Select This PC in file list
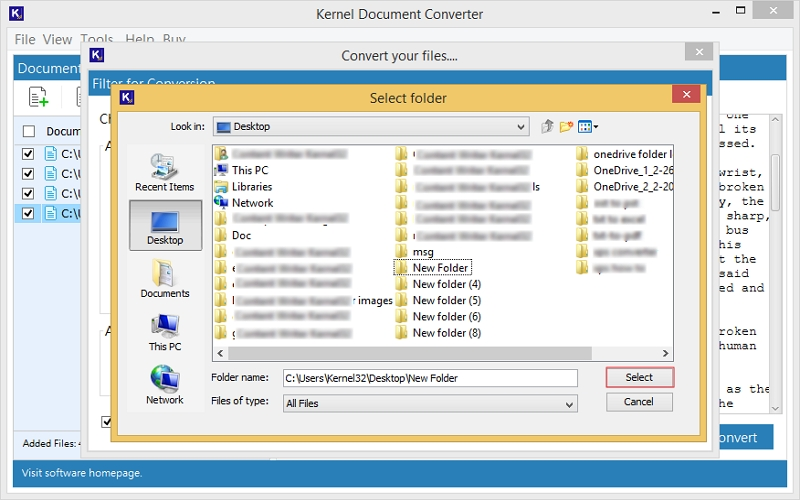This screenshot has width=800, height=500. [x=241, y=170]
